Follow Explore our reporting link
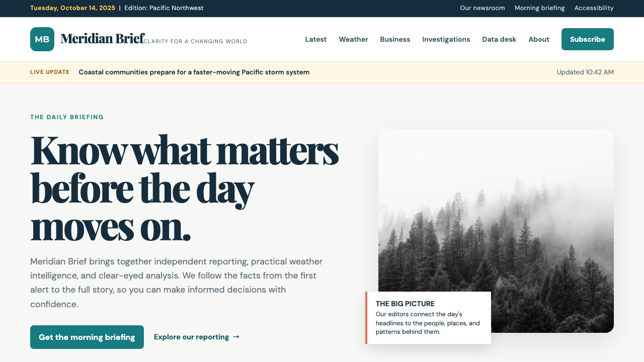 point(197,337)
